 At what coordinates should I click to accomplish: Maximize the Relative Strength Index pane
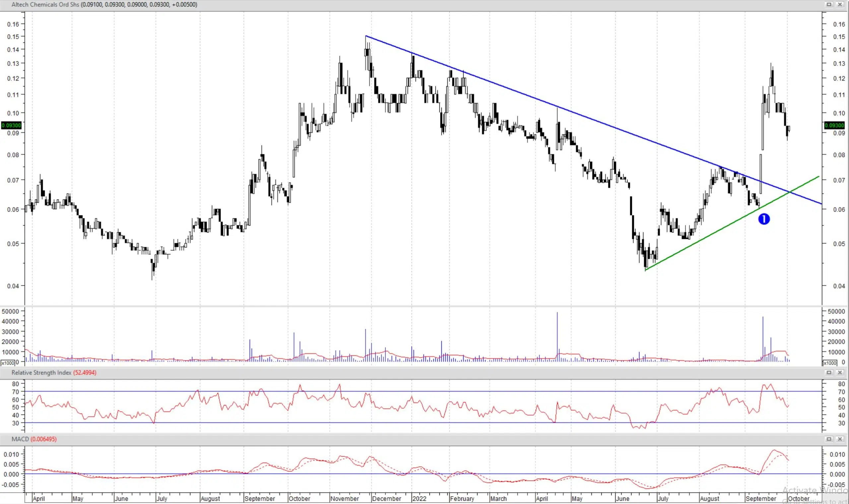pos(829,373)
